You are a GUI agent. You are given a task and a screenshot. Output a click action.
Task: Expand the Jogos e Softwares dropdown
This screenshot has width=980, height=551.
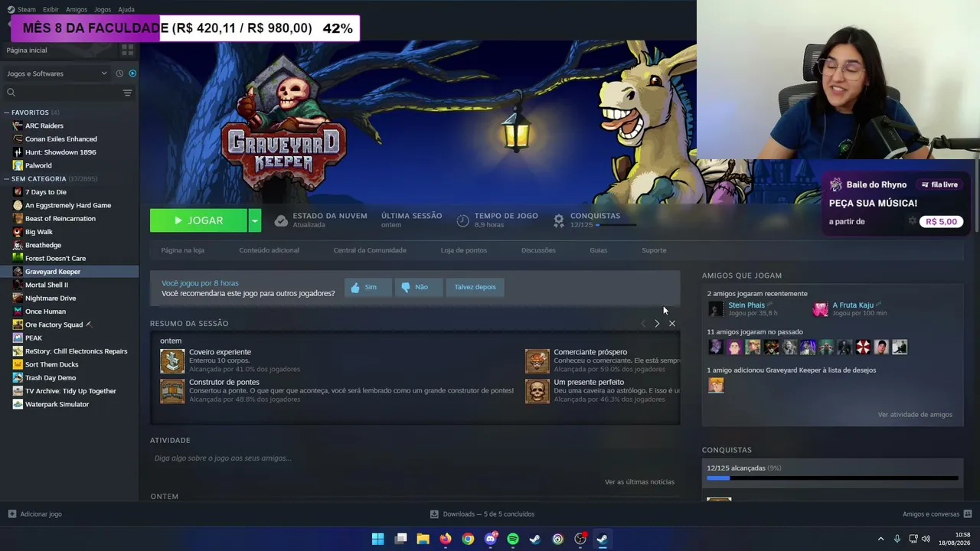(x=57, y=73)
